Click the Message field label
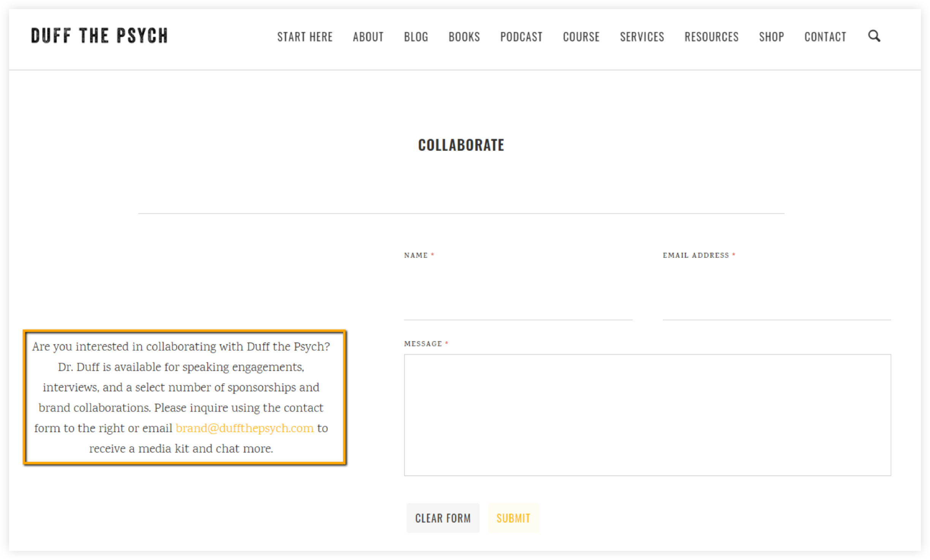The width and height of the screenshot is (930, 560). pos(426,344)
